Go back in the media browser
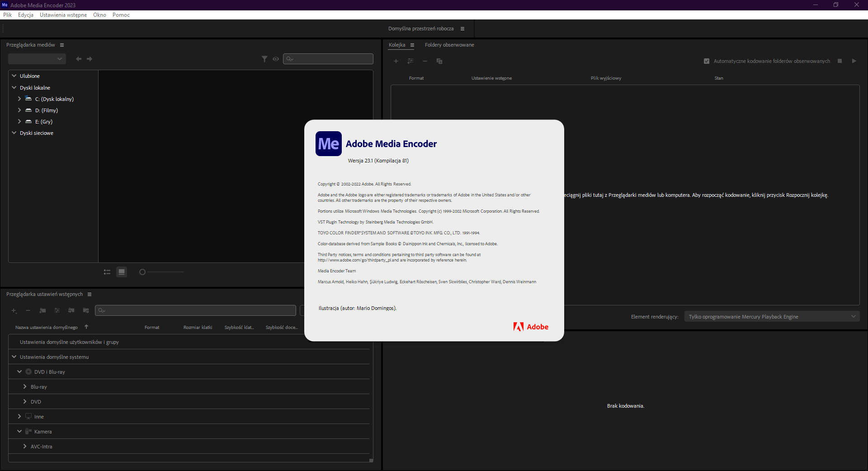 (79, 59)
